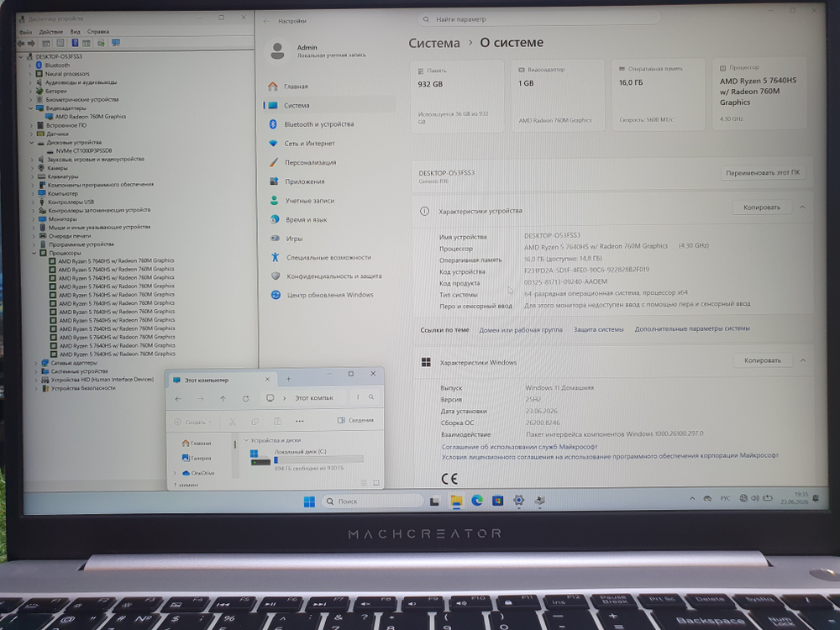Open Microsoft Store from the taskbar
840x630 pixels.
pos(497,501)
